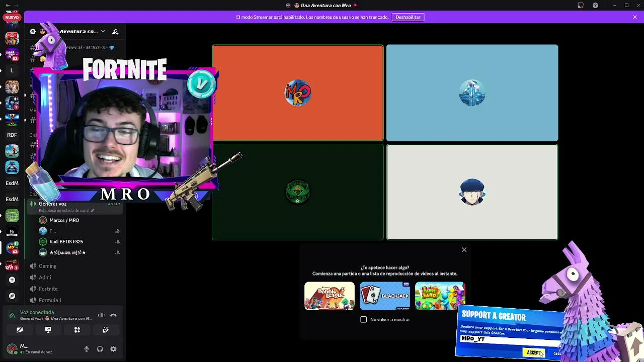The image size is (644, 362).
Task: Select the orange MRO video tile
Action: tap(298, 93)
